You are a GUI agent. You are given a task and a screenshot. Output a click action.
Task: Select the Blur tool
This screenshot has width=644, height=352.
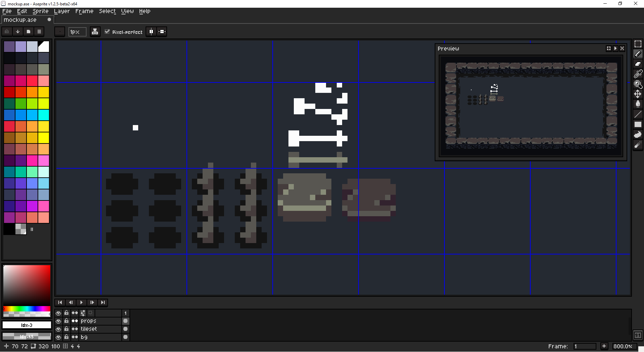coord(638,144)
